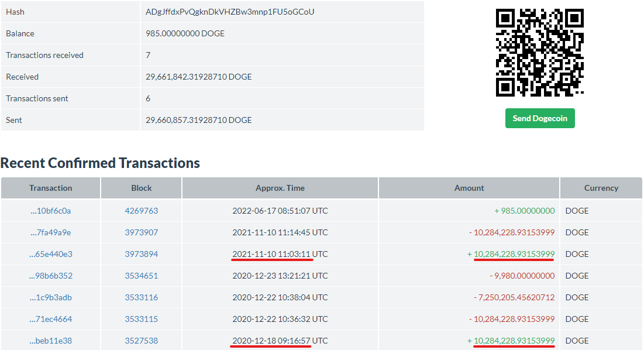Click the green amount in row ...65e440e3
This screenshot has width=644, height=350.
click(x=511, y=254)
